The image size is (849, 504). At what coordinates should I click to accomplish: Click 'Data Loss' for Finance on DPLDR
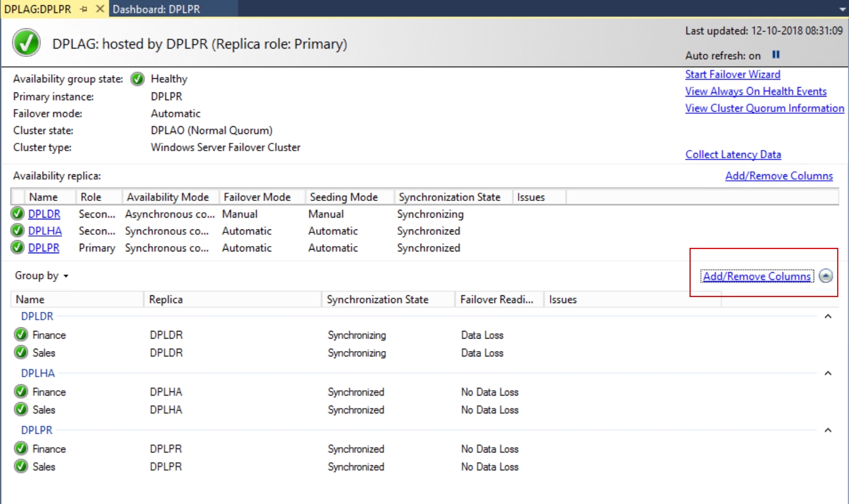(482, 335)
